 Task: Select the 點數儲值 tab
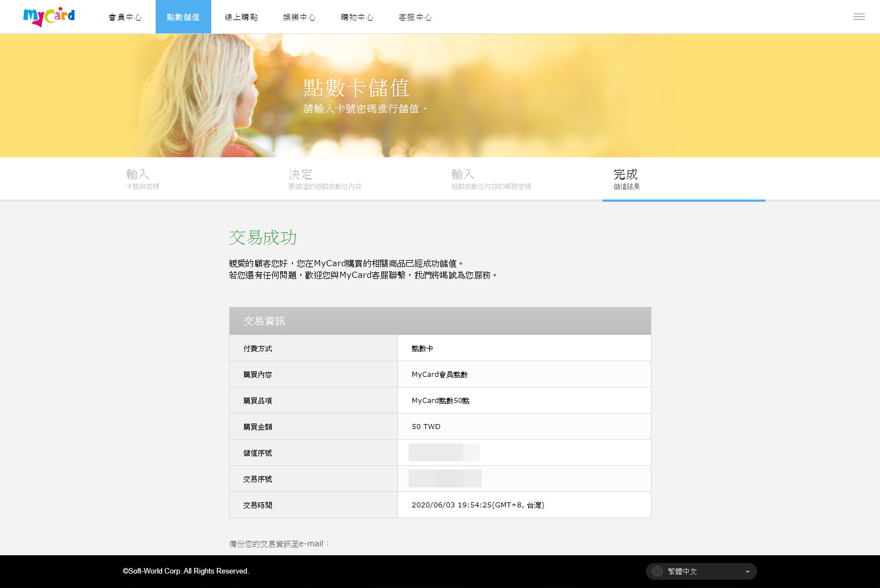[183, 17]
